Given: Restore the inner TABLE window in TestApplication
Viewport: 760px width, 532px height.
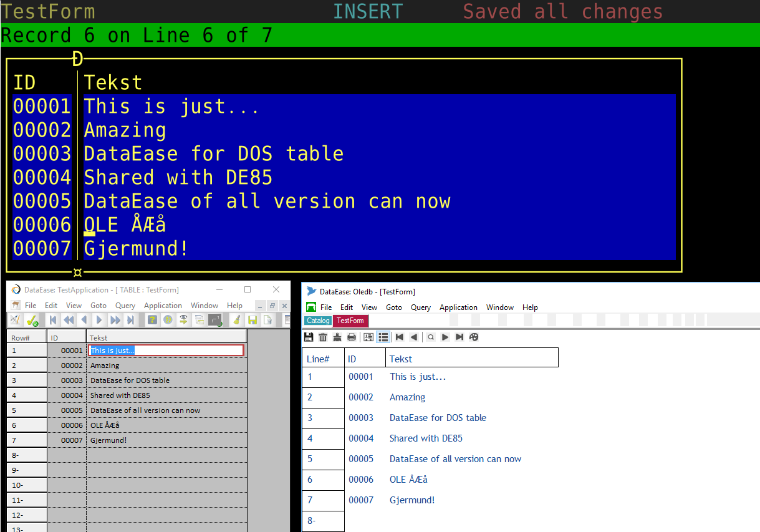Looking at the screenshot, I should tap(272, 306).
